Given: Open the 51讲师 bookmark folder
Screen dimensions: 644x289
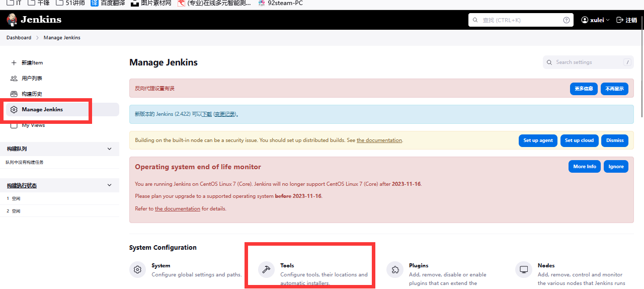Looking at the screenshot, I should coord(70,3).
